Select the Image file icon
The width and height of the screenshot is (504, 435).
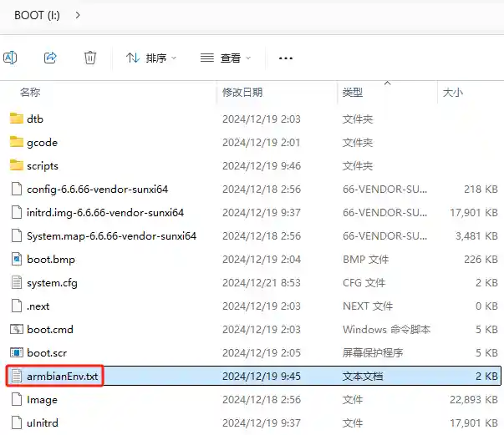[17, 399]
